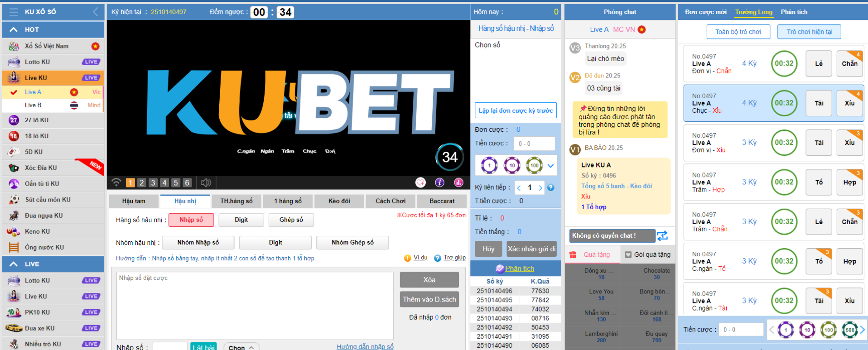
Task: Open the Hướng dẫn nhập số link
Action: (x=365, y=346)
